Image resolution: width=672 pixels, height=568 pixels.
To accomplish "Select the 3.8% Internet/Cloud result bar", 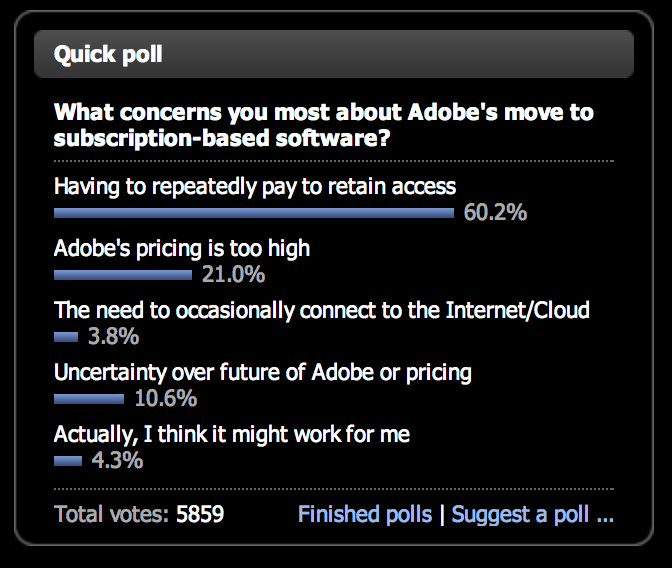I will tap(66, 337).
